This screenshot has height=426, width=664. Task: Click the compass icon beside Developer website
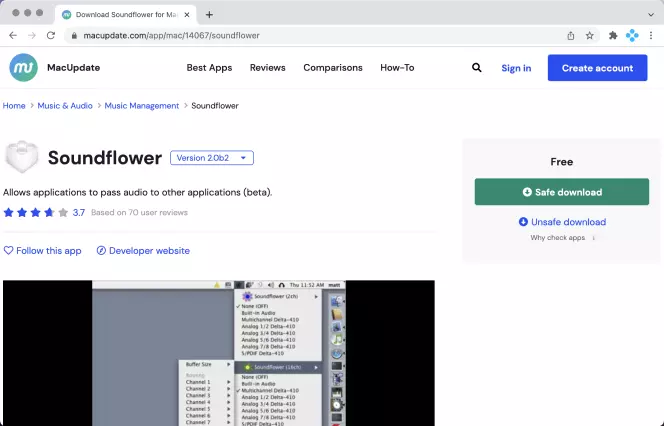click(101, 251)
